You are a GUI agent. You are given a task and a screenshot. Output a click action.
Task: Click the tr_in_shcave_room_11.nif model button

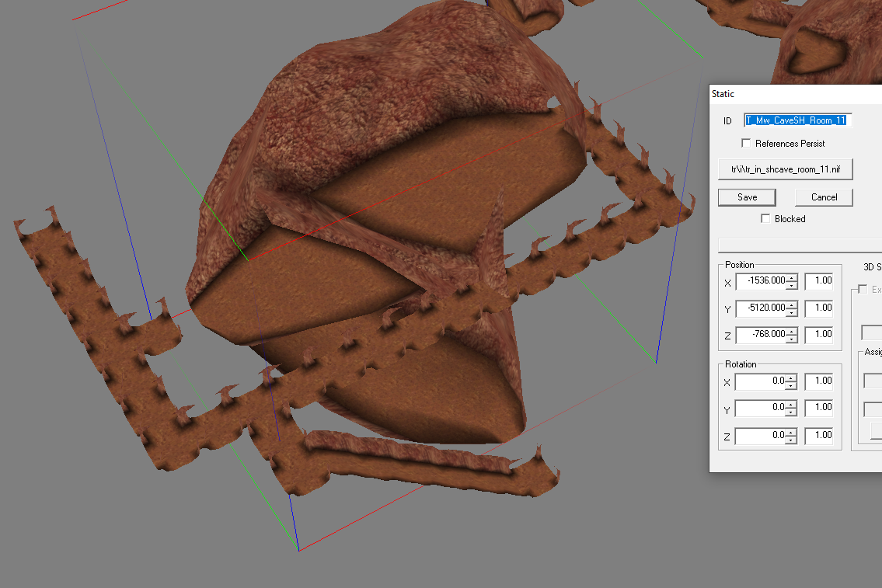785,169
